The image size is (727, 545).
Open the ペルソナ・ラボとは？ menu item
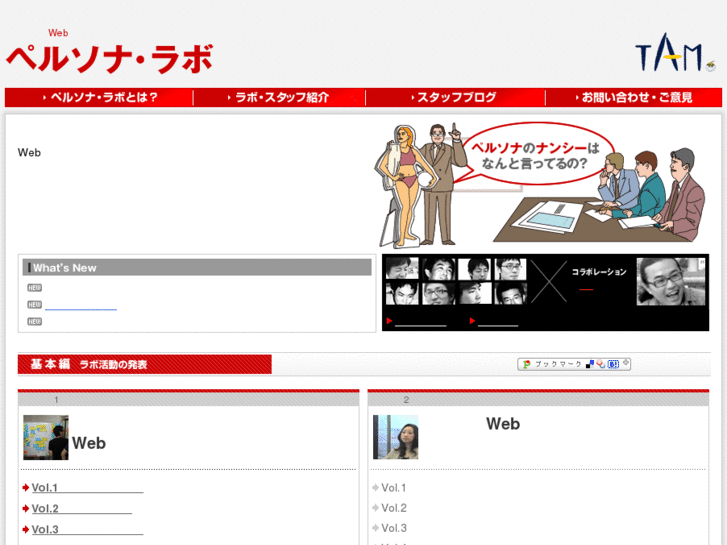click(x=99, y=97)
